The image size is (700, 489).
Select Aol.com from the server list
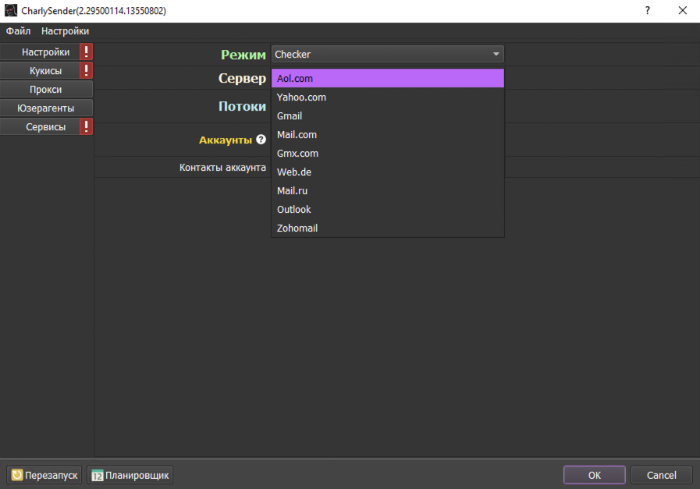(x=387, y=79)
